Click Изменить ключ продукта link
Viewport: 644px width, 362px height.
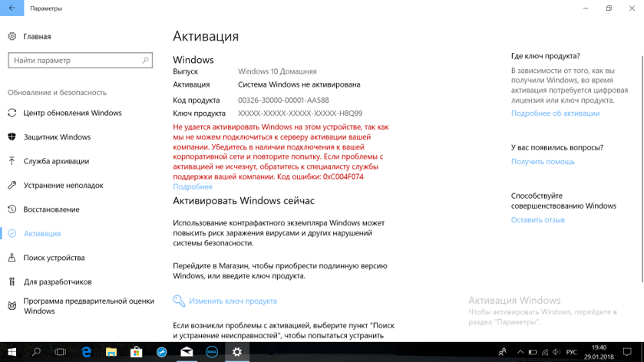(x=233, y=301)
